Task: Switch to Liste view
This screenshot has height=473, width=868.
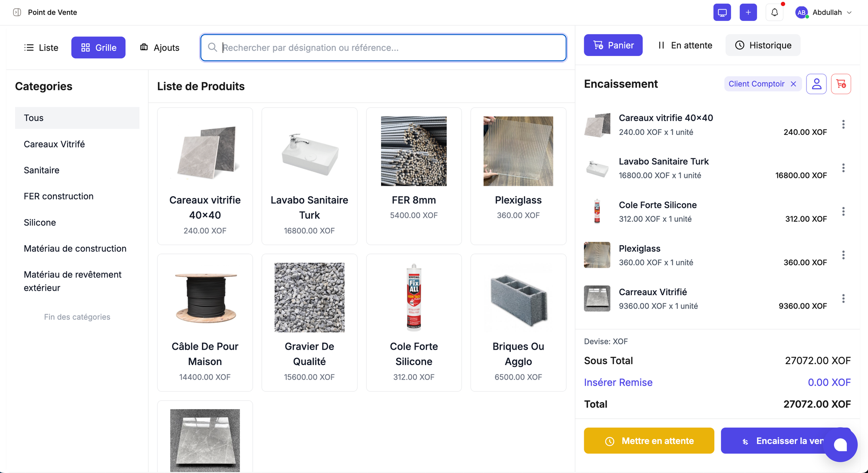Action: tap(41, 48)
